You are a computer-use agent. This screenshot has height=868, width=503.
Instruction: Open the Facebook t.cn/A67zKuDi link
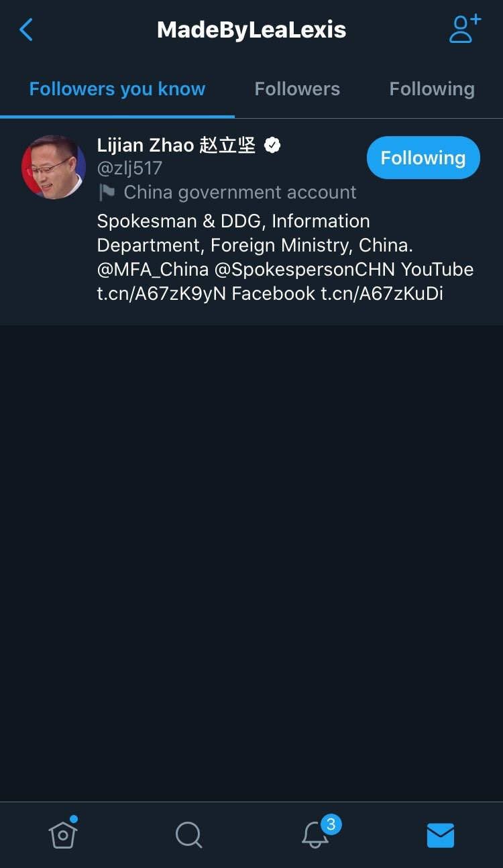[381, 294]
